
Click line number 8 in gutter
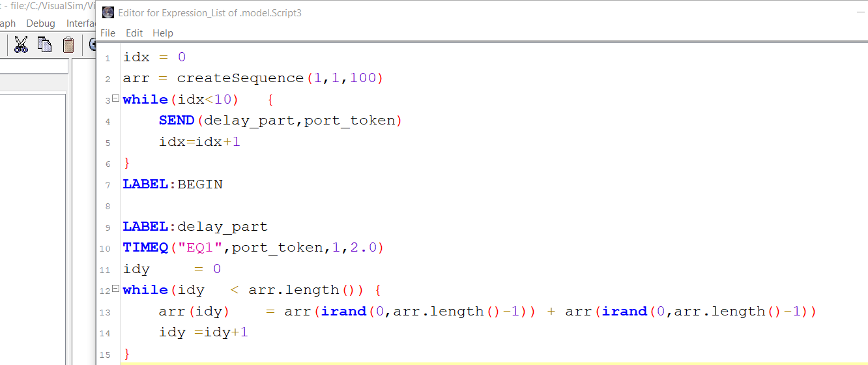(107, 206)
